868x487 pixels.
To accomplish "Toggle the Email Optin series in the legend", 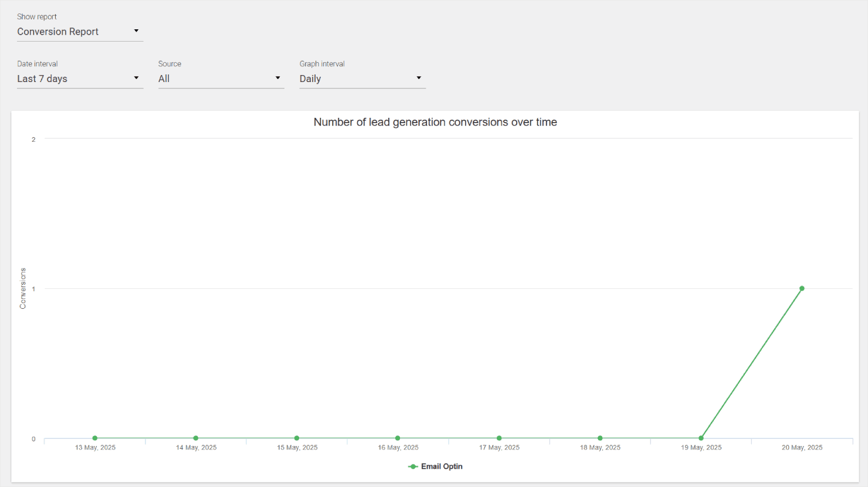I will [x=435, y=466].
